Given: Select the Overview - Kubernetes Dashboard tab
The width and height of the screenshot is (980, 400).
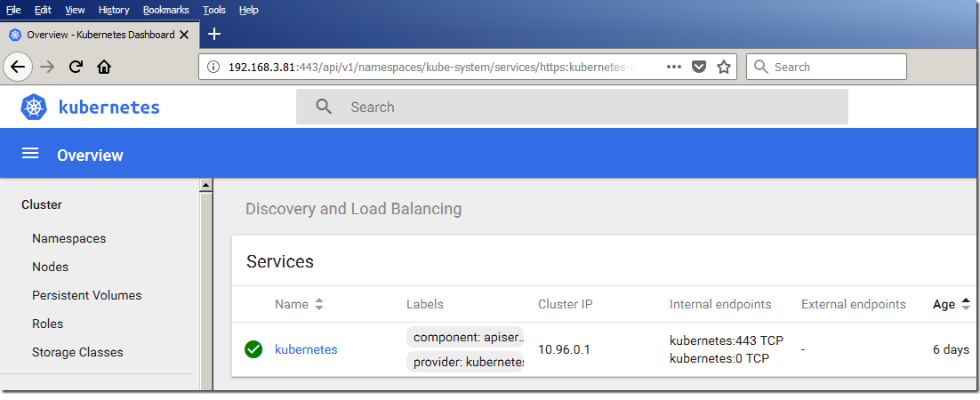Looking at the screenshot, I should point(100,35).
